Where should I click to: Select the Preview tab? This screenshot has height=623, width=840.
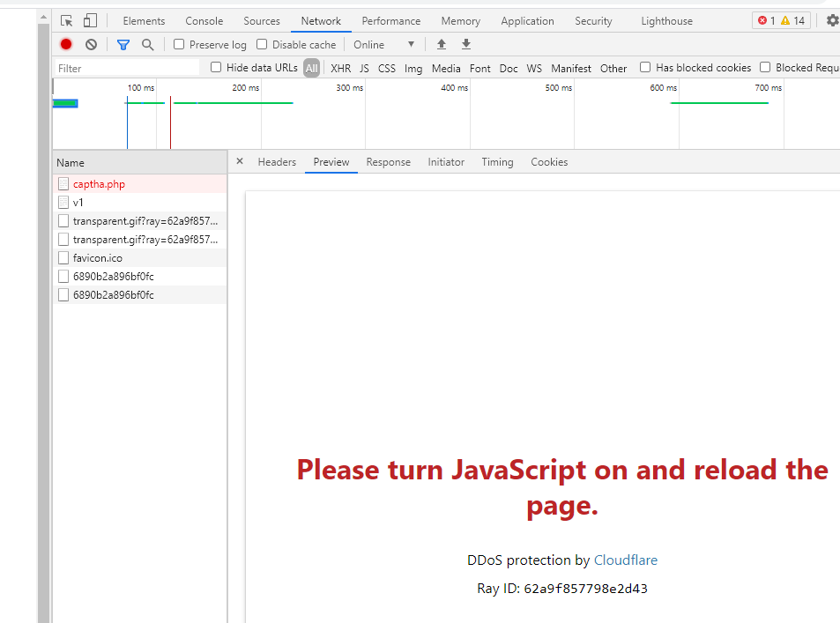[331, 162]
